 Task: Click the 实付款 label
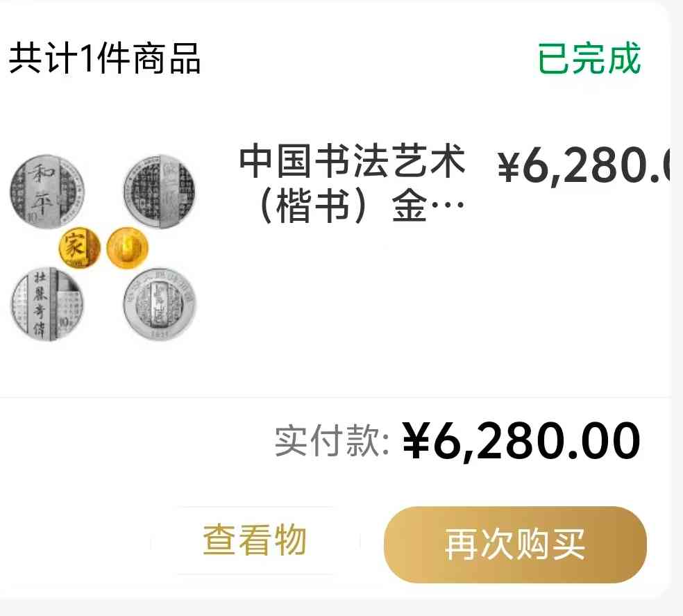pyautogui.click(x=332, y=441)
